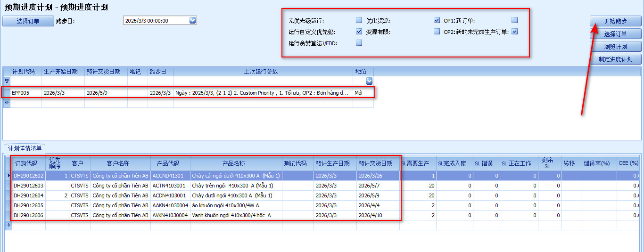
Task: Click the 浏览计划 button
Action: coord(615,47)
